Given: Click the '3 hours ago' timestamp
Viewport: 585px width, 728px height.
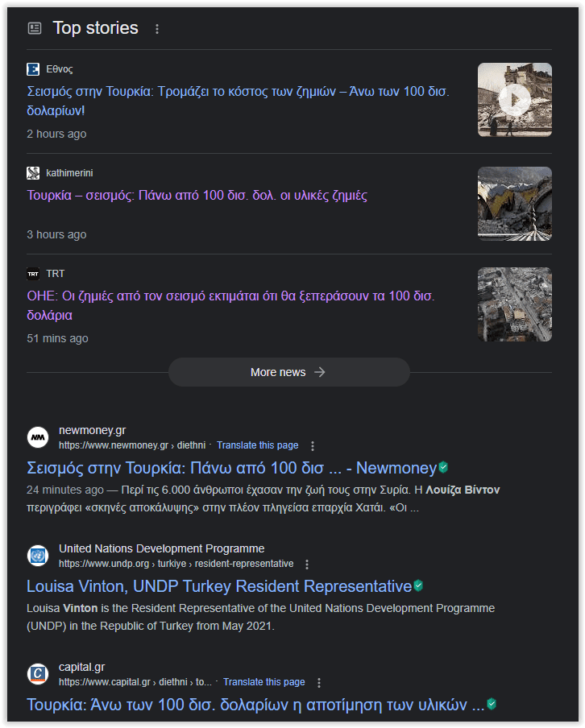Looking at the screenshot, I should (56, 235).
